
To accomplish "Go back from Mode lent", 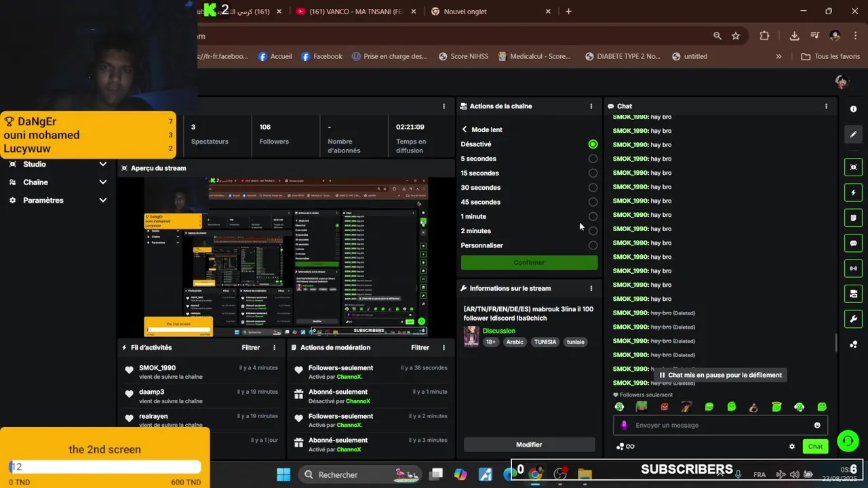I will pyautogui.click(x=465, y=129).
